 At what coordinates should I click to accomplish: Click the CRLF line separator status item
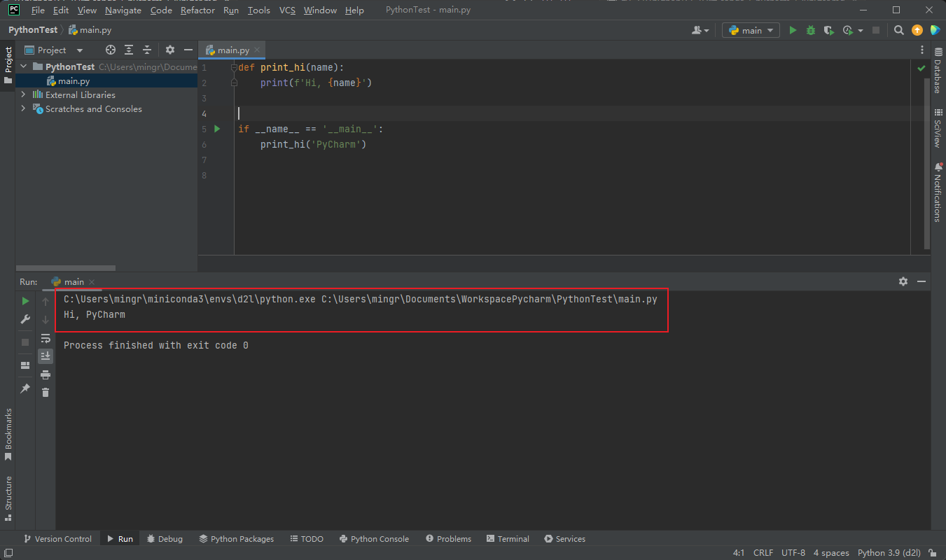tap(763, 552)
